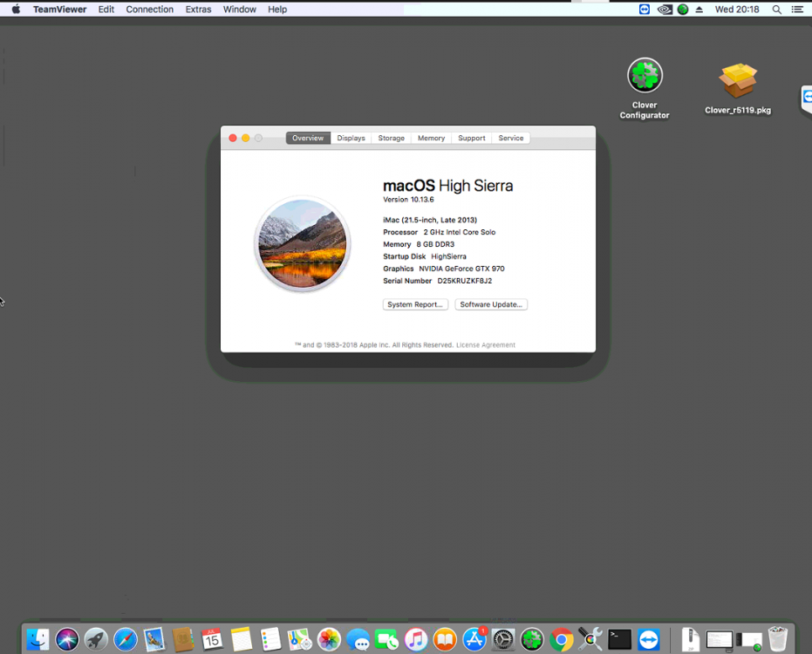Screen dimensions: 812x654
Task: Open Photos pinwheel icon in Dock
Action: 329,639
